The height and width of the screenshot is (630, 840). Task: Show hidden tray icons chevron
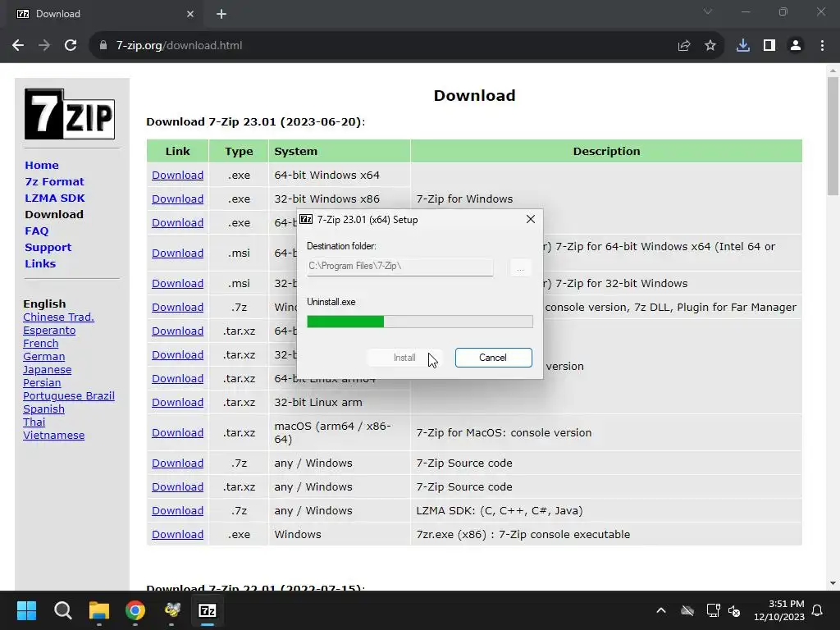661,610
